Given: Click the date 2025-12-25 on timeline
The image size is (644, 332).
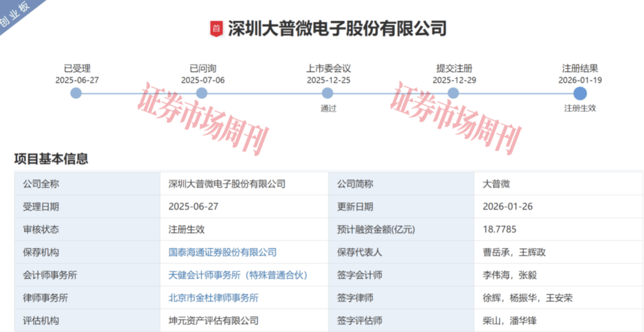Looking at the screenshot, I should [329, 80].
